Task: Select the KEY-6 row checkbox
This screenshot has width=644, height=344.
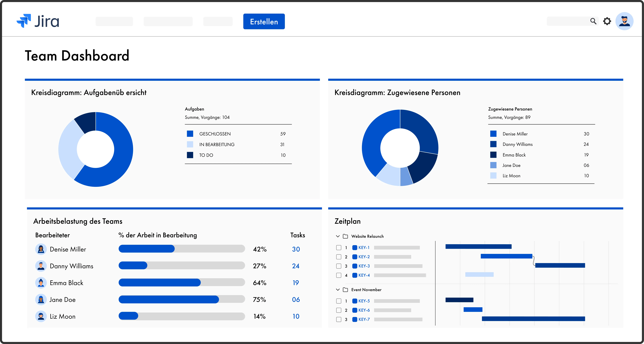Action: (339, 310)
